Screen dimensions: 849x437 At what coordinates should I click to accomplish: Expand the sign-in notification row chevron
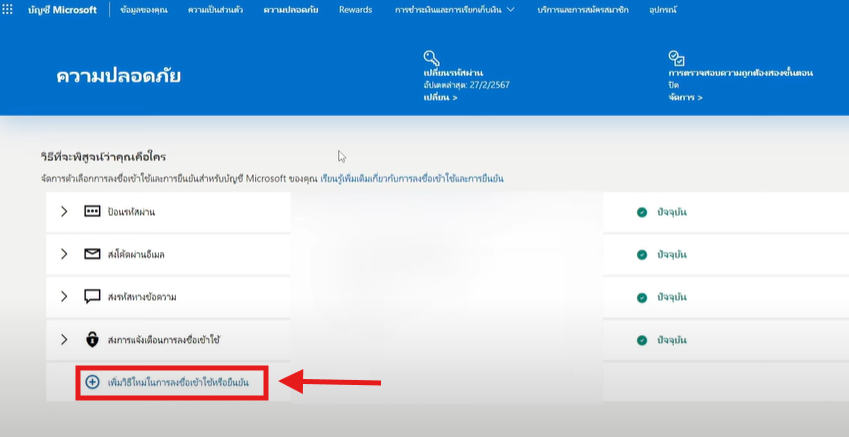64,340
